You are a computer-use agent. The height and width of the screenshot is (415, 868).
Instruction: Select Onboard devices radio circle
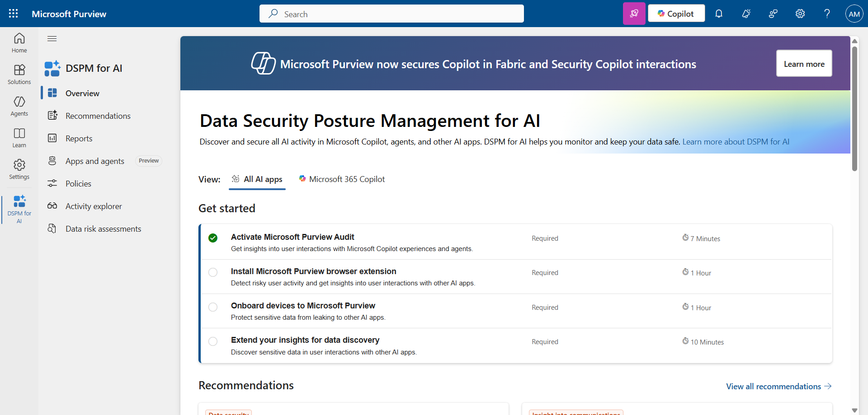213,307
